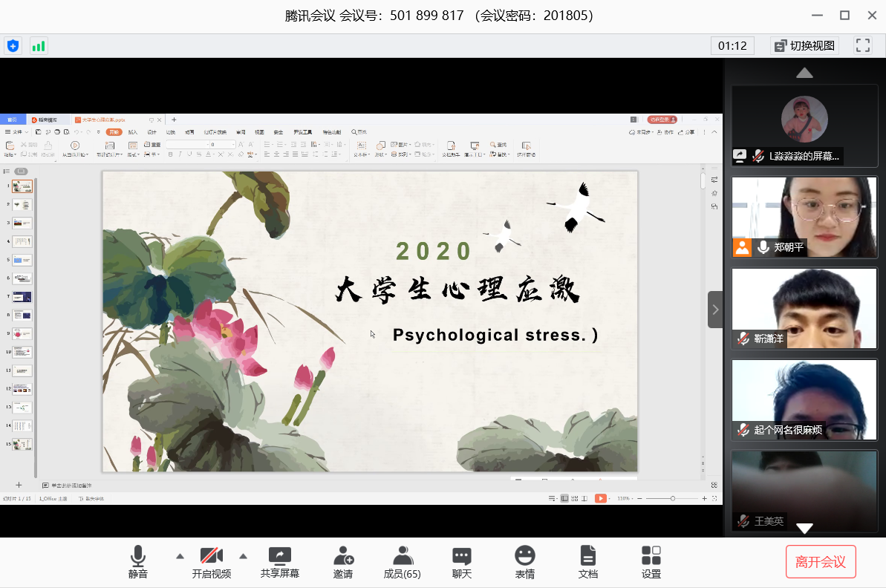Toggle italic formatting in WPS ribbon
886x588 pixels.
coord(180,154)
